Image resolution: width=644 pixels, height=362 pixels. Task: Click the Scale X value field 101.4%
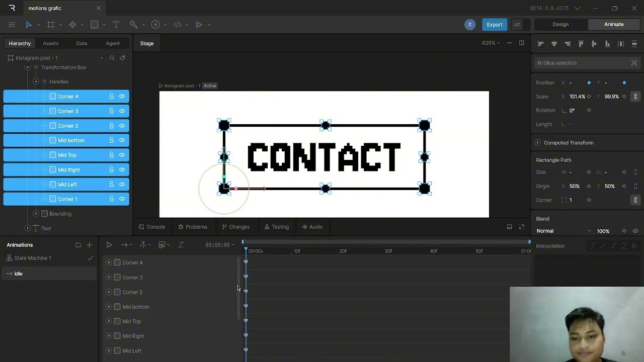tap(577, 97)
